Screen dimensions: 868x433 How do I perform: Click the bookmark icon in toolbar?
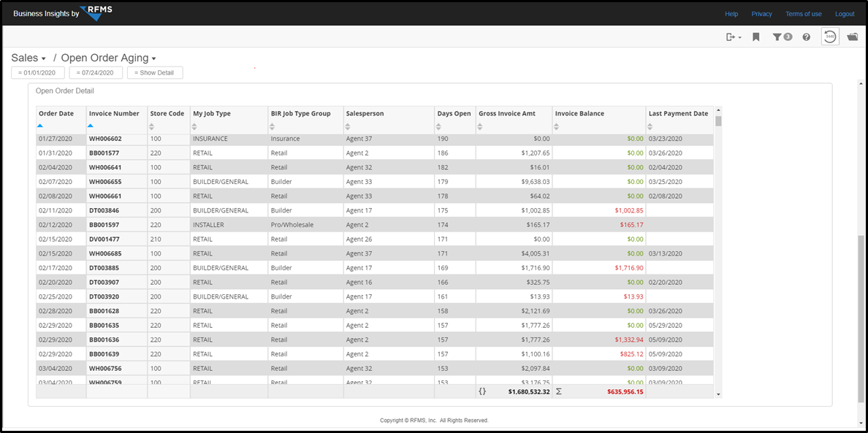pyautogui.click(x=755, y=37)
